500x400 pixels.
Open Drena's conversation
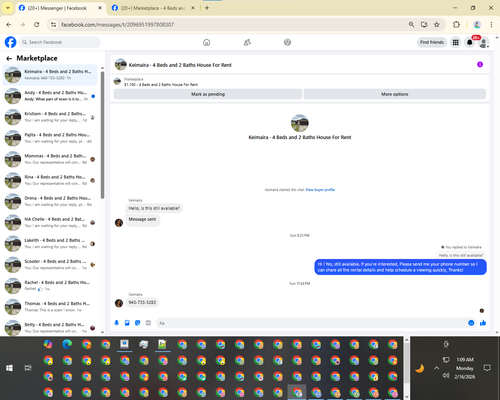pos(50,201)
